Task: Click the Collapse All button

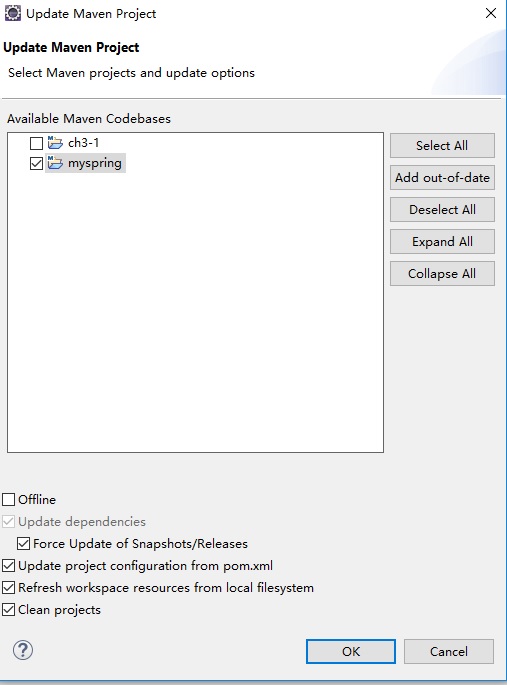Action: tap(442, 273)
